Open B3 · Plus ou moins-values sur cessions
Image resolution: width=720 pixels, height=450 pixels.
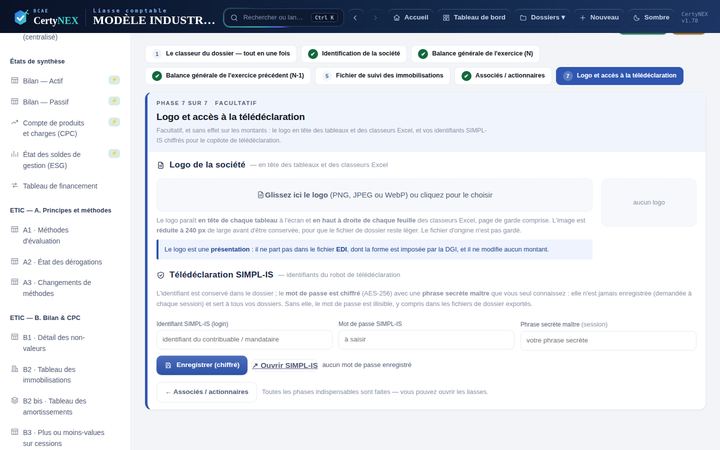pos(65,438)
